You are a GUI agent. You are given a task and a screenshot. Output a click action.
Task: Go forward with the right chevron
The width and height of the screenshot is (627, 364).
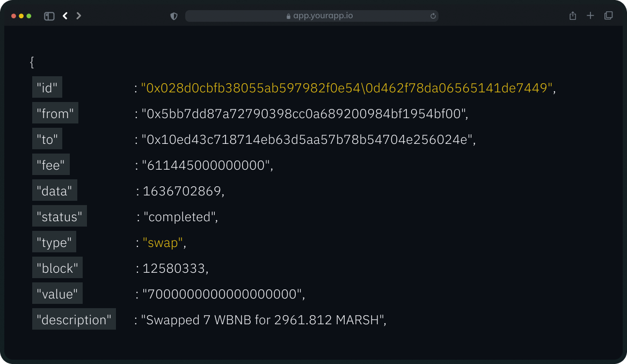tap(79, 16)
